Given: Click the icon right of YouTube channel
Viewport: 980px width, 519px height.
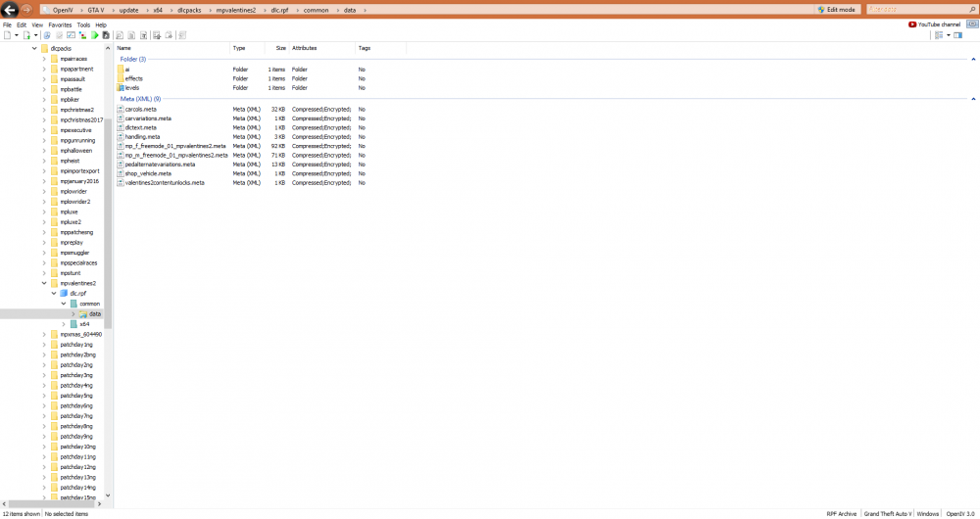Looking at the screenshot, I should point(972,24).
